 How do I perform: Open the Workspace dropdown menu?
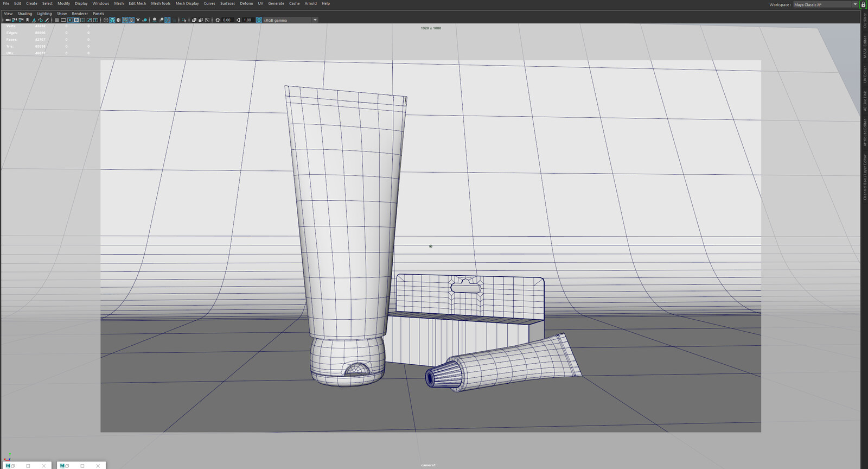click(x=855, y=4)
